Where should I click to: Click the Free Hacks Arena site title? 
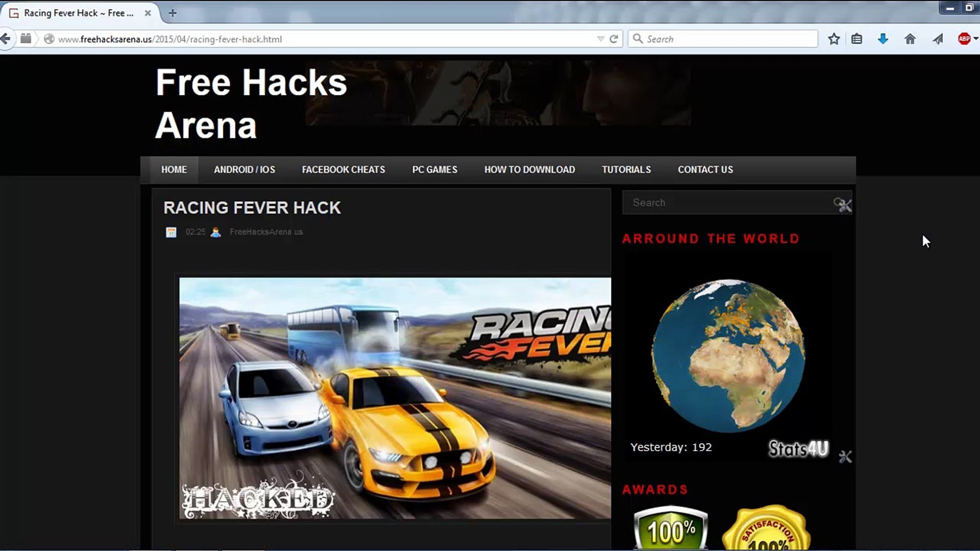(x=251, y=104)
